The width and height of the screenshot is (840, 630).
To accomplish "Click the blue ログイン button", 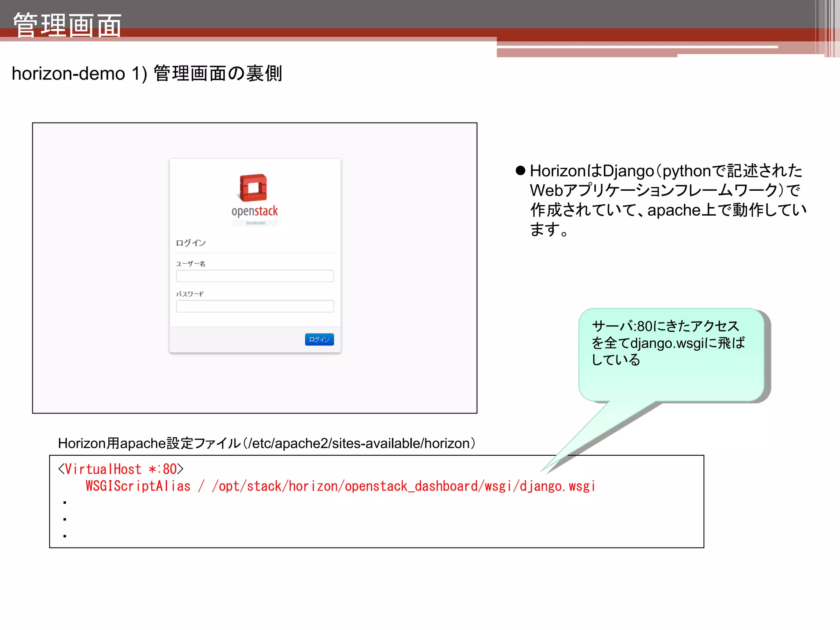I will click(319, 339).
